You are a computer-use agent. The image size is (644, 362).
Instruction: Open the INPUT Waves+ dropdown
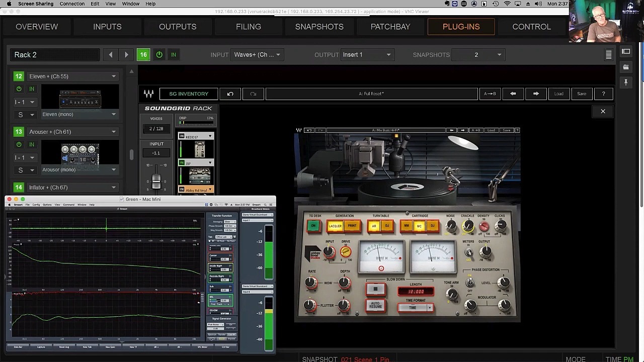[x=257, y=55]
